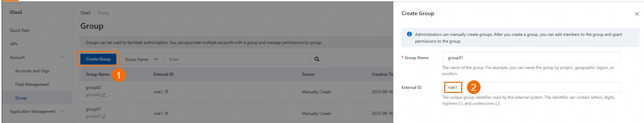Open Accounts and Orgs
The height and width of the screenshot is (123, 644).
coord(32,71)
